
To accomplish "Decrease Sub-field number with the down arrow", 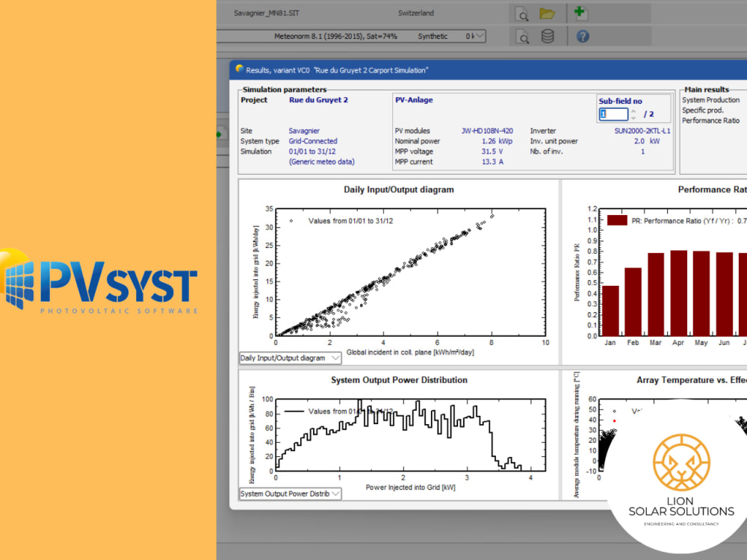I will pos(633,117).
